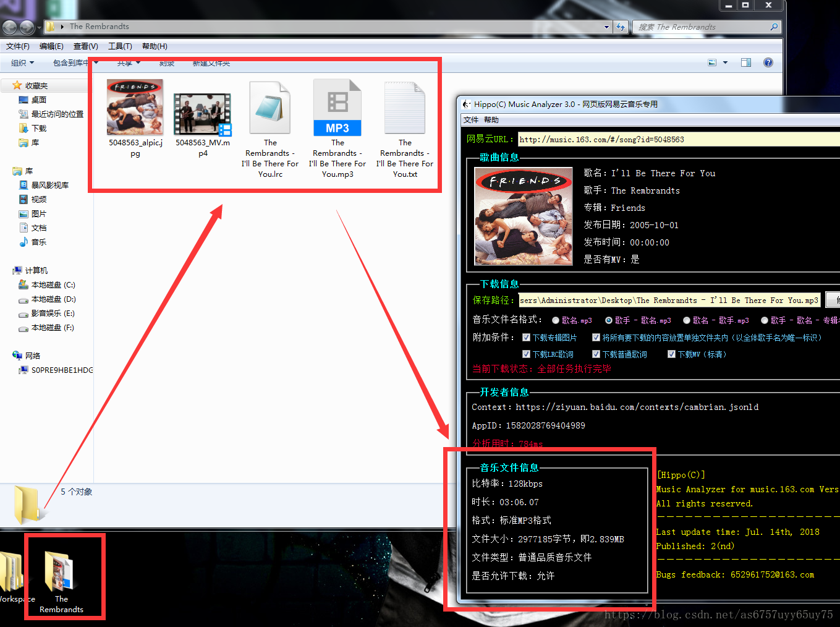840x627 pixels.
Task: Click the browse button beside save path
Action: point(833,300)
